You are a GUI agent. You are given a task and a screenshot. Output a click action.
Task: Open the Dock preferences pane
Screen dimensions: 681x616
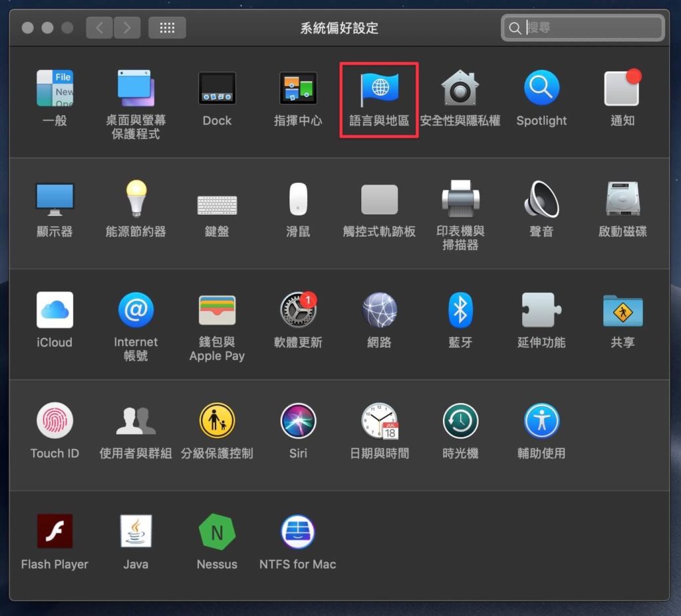(x=217, y=88)
